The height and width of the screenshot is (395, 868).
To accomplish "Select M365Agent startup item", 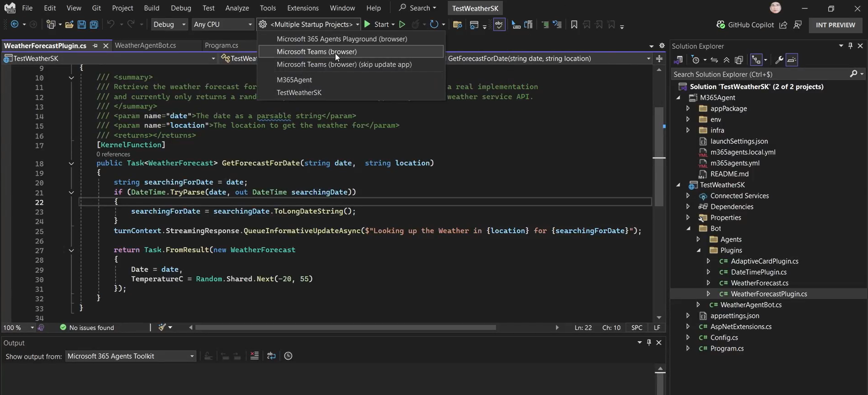I will coord(351,80).
